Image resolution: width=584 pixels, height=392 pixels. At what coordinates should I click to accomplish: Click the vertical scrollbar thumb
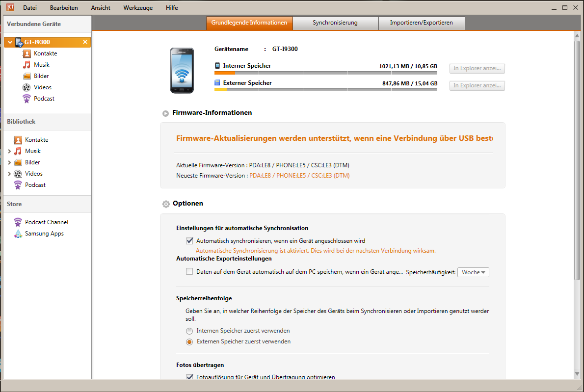[x=577, y=160]
